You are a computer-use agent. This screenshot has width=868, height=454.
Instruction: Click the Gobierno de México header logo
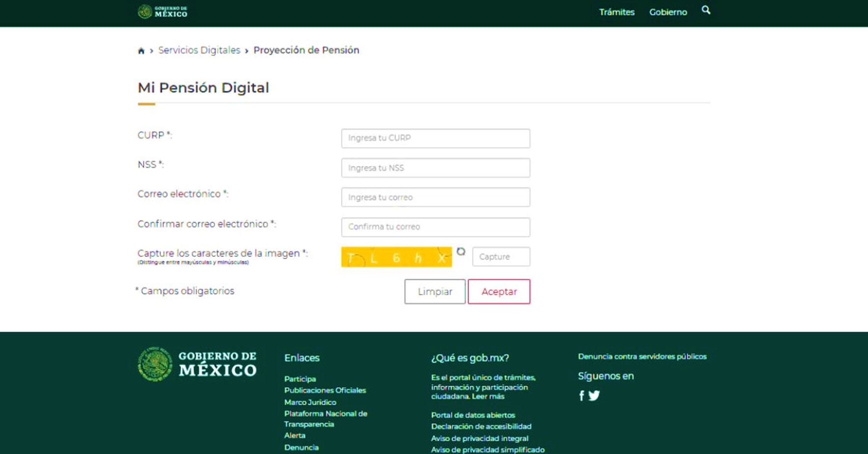coord(163,12)
